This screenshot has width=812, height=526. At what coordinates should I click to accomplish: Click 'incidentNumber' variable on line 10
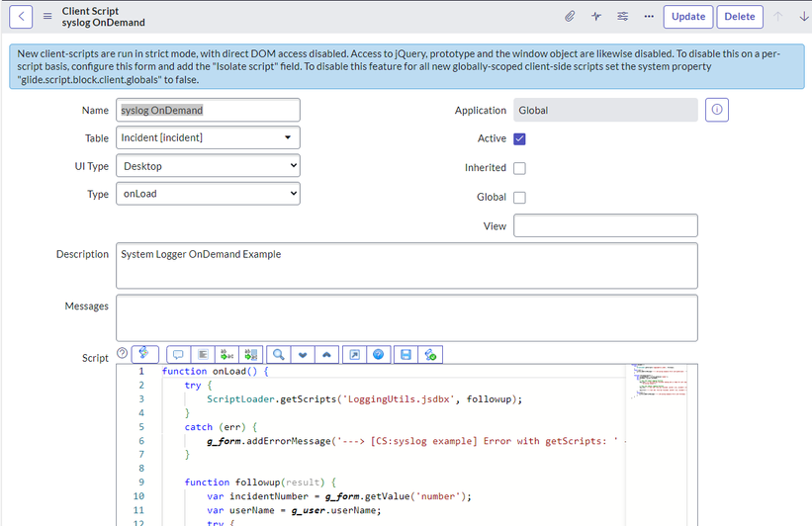(269, 496)
